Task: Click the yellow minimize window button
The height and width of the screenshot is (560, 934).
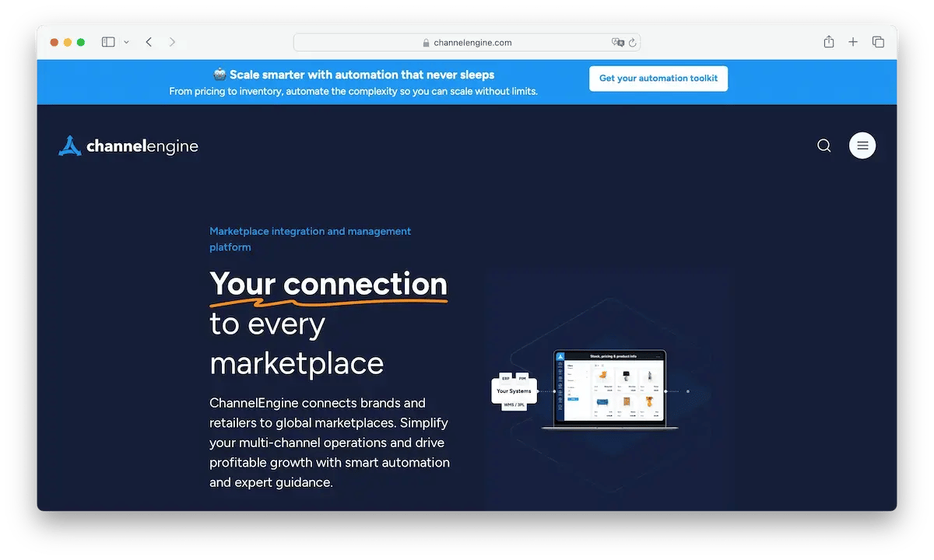Action: [x=68, y=42]
